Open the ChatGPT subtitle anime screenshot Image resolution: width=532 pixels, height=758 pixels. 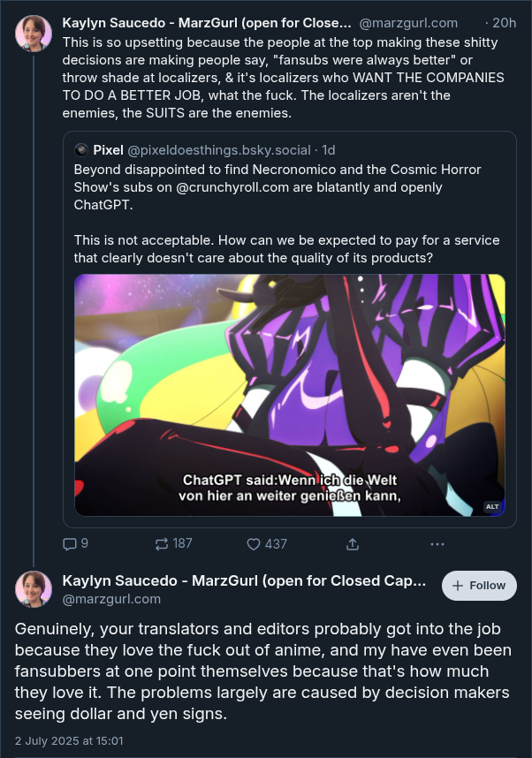tap(290, 395)
